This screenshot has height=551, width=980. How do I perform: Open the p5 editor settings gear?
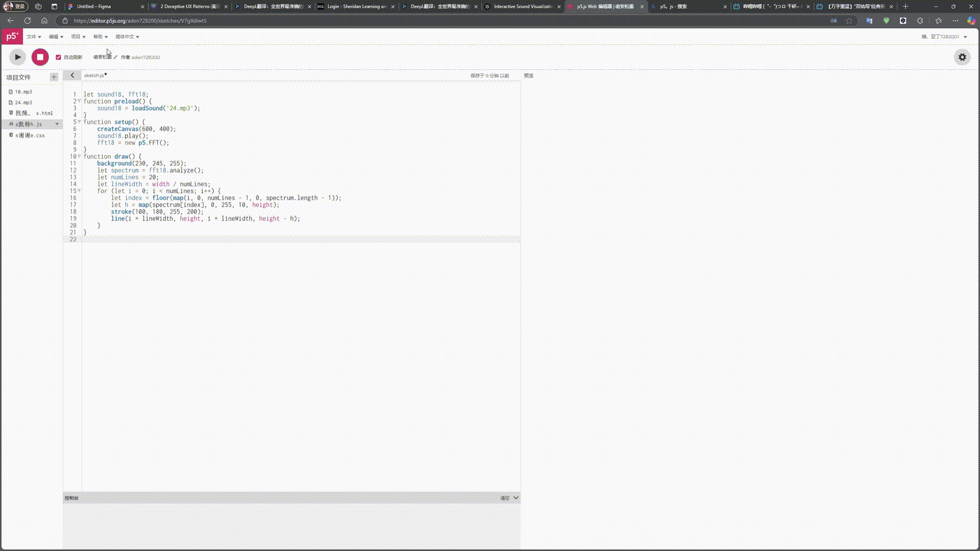point(962,57)
